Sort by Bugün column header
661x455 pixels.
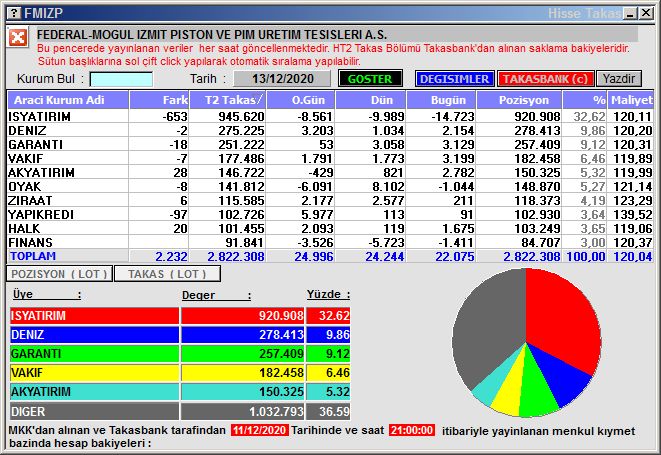pyautogui.click(x=441, y=100)
